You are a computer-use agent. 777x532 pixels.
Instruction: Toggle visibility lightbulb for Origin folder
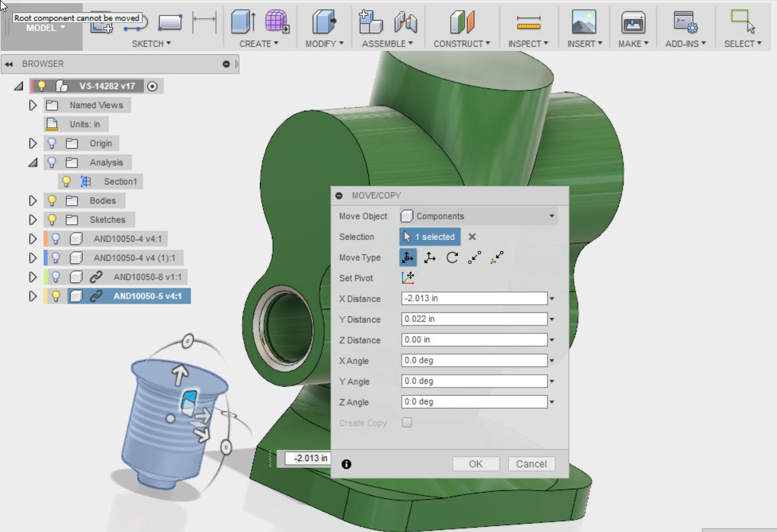pos(52,143)
